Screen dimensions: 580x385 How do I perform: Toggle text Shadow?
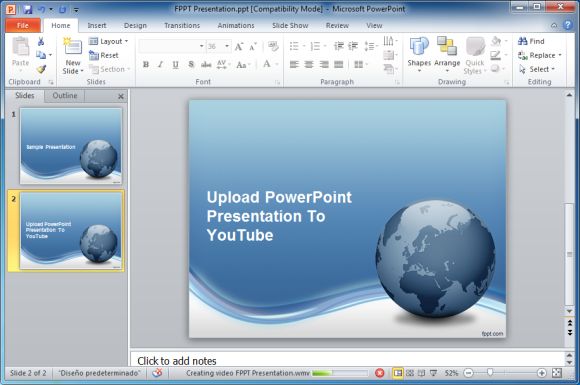[x=191, y=64]
